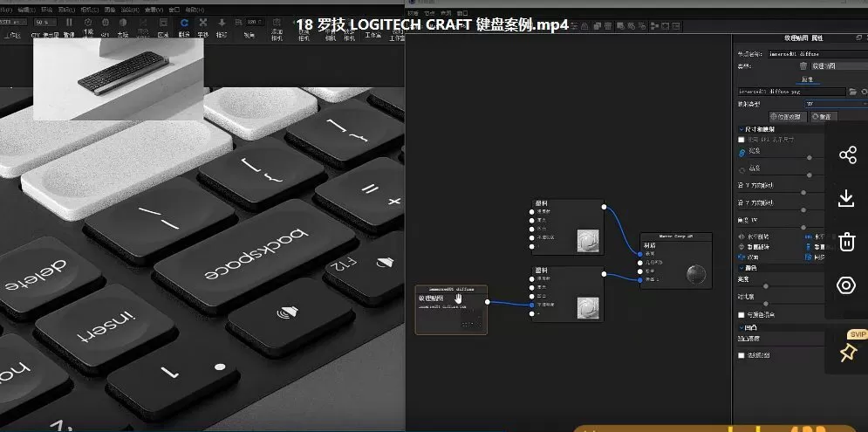
Task: Click the trash icon next to the type field
Action: (803, 66)
